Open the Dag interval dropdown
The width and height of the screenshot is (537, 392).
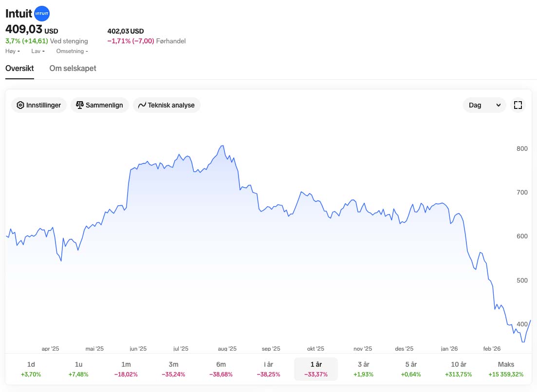[484, 105]
